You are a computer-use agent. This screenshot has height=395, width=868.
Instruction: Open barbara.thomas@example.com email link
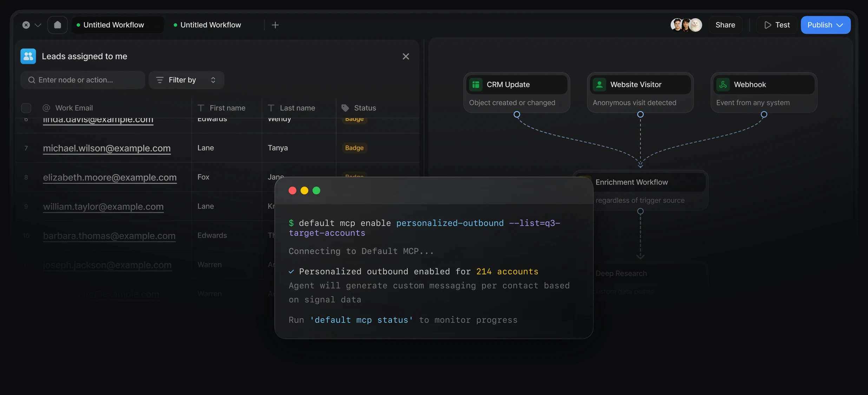(109, 235)
